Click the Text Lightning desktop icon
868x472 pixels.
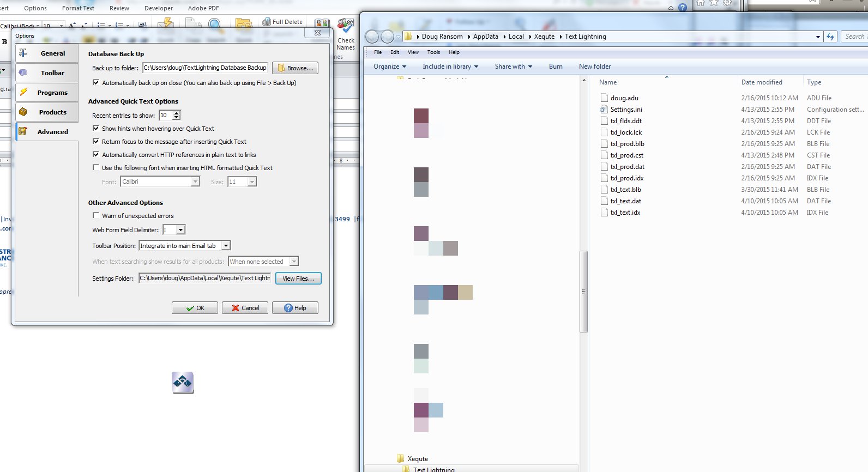(x=183, y=383)
